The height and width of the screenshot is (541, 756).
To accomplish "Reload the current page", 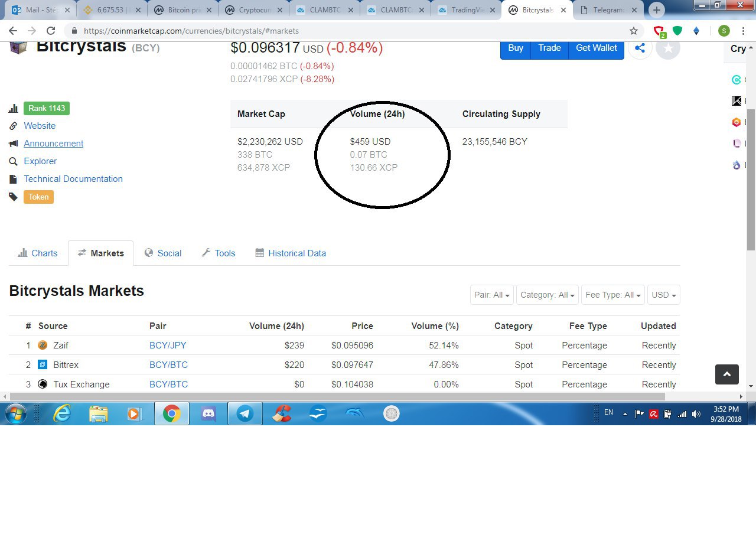I will tap(51, 31).
